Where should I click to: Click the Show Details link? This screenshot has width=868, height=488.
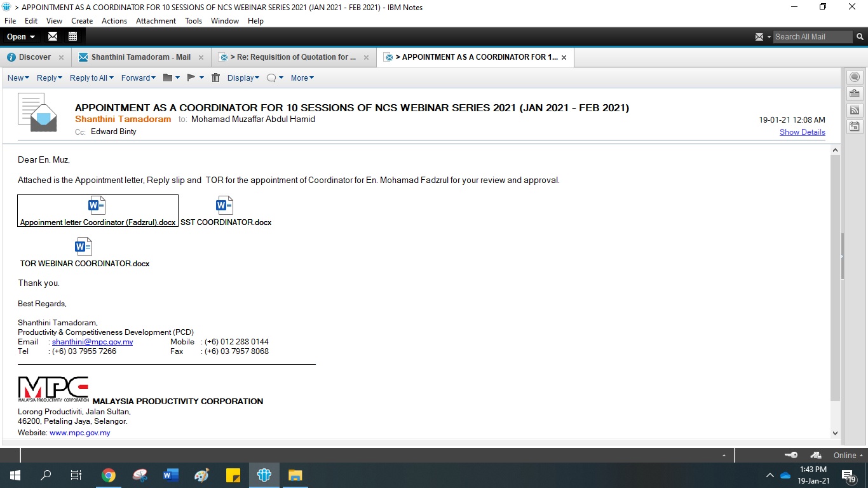(802, 132)
